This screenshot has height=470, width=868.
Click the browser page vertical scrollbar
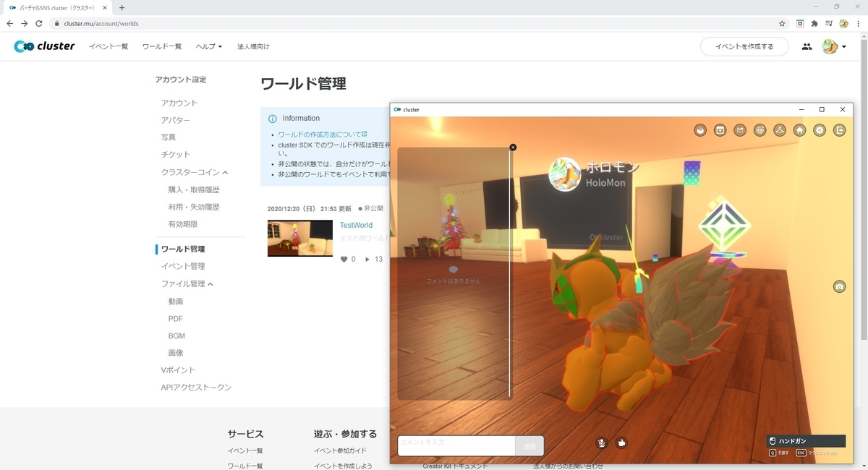tap(864, 188)
